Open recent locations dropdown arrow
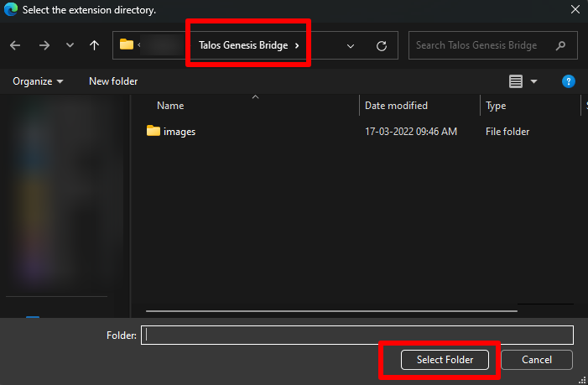This screenshot has height=385, width=588. pyautogui.click(x=70, y=45)
